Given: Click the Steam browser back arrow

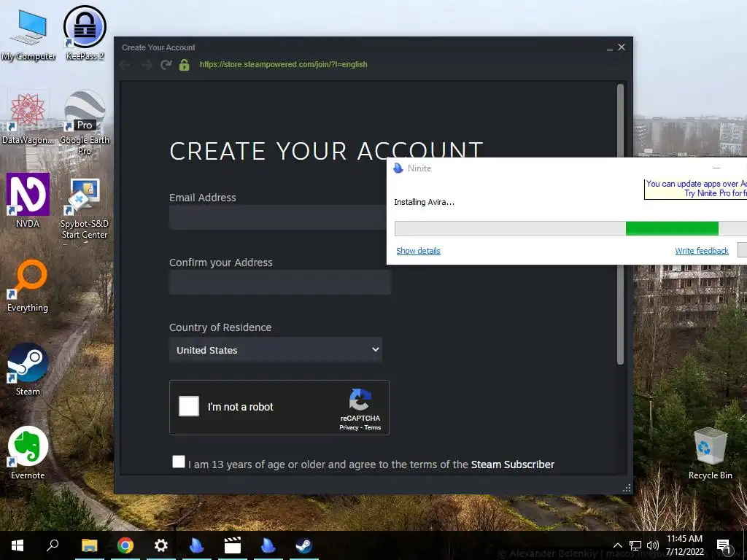Looking at the screenshot, I should pyautogui.click(x=125, y=65).
